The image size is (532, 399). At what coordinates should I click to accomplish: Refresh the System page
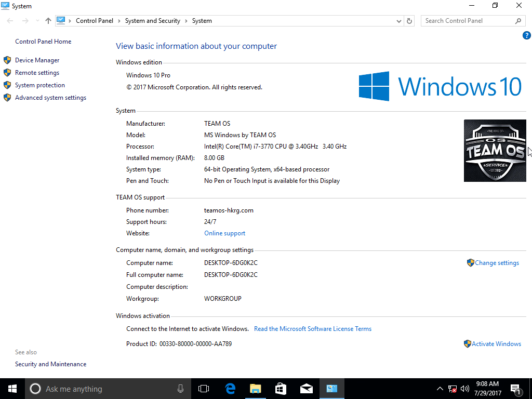(409, 21)
